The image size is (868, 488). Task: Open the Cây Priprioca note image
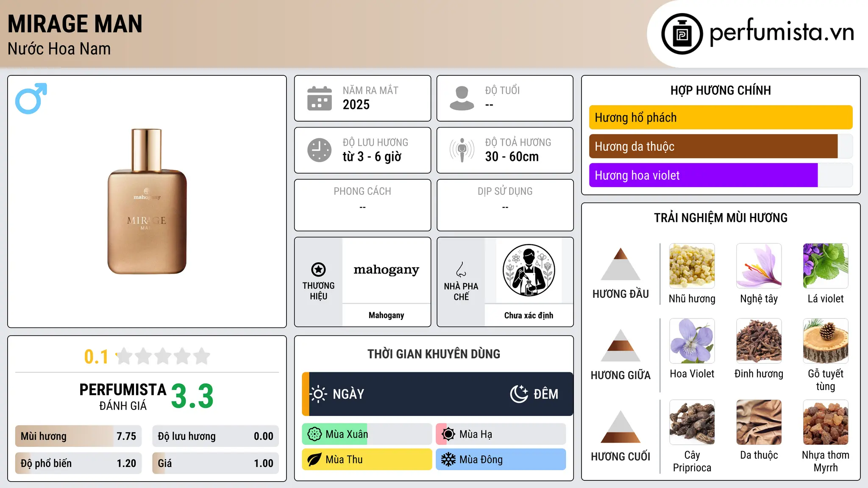(692, 422)
